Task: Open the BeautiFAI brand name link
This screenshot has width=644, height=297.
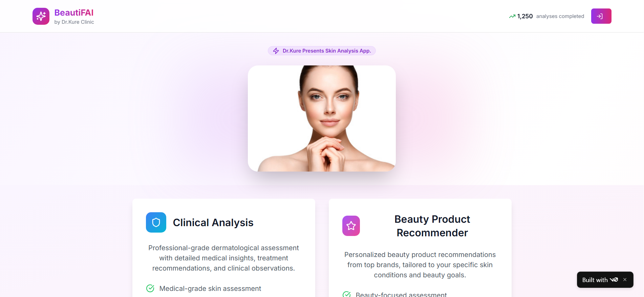Action: 74,13
